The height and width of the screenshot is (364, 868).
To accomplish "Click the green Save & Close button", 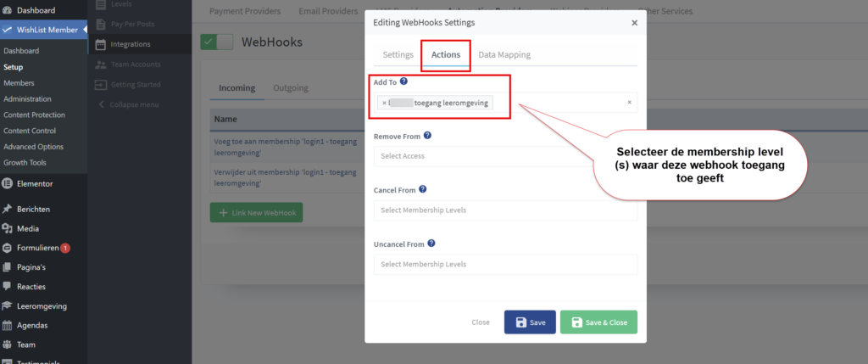I will point(598,322).
